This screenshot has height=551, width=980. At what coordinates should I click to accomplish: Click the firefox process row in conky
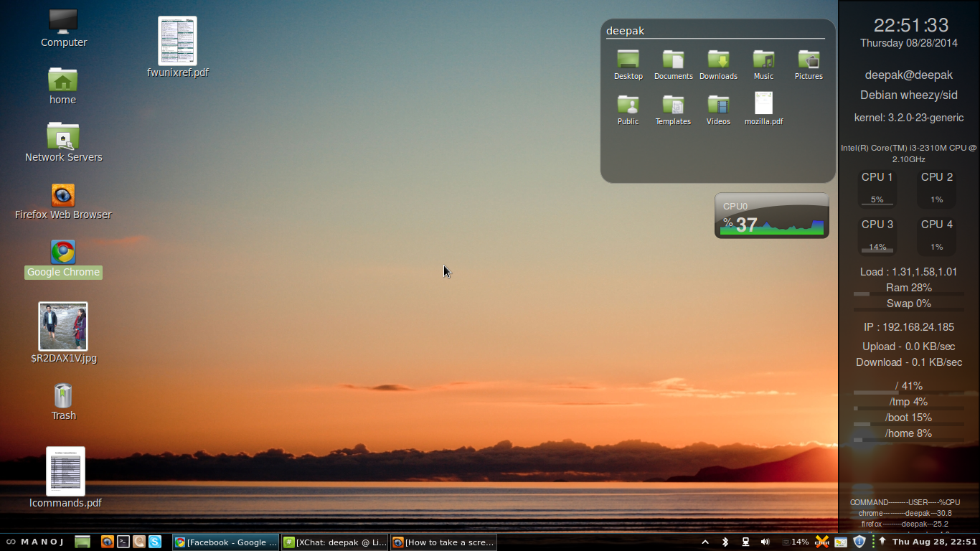coord(905,524)
